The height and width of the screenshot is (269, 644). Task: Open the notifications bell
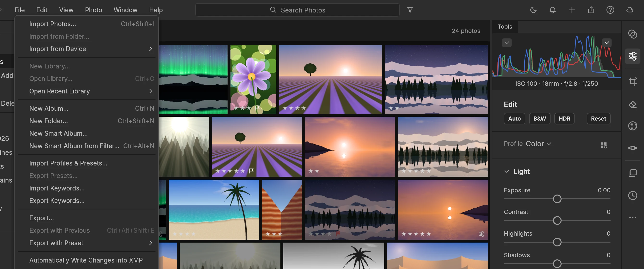(552, 10)
